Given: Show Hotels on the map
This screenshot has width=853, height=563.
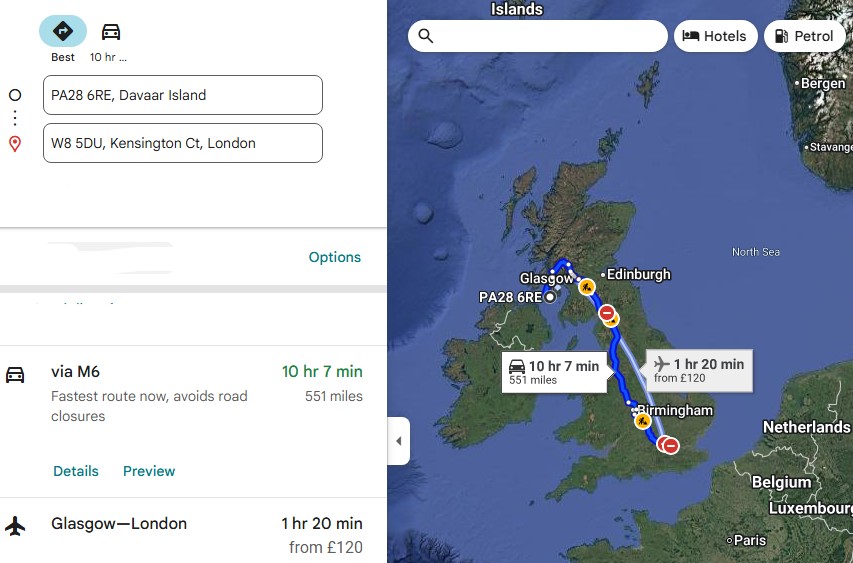Looking at the screenshot, I should pos(714,36).
